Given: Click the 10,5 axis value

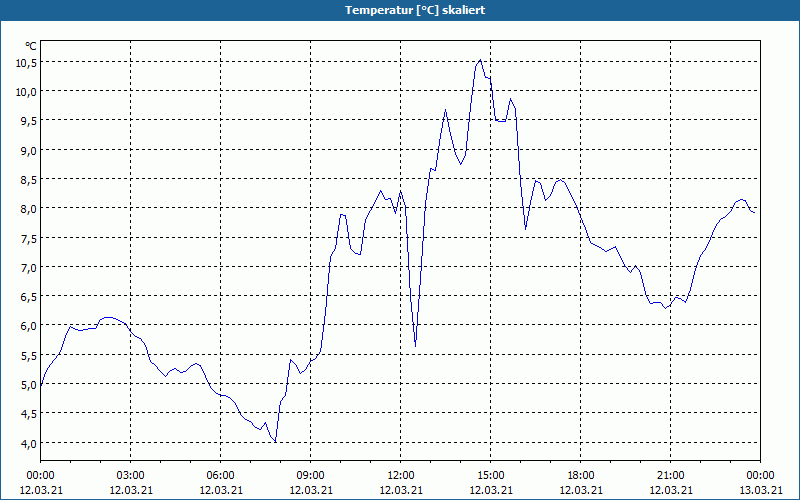Looking at the screenshot, I should click(x=27, y=63).
